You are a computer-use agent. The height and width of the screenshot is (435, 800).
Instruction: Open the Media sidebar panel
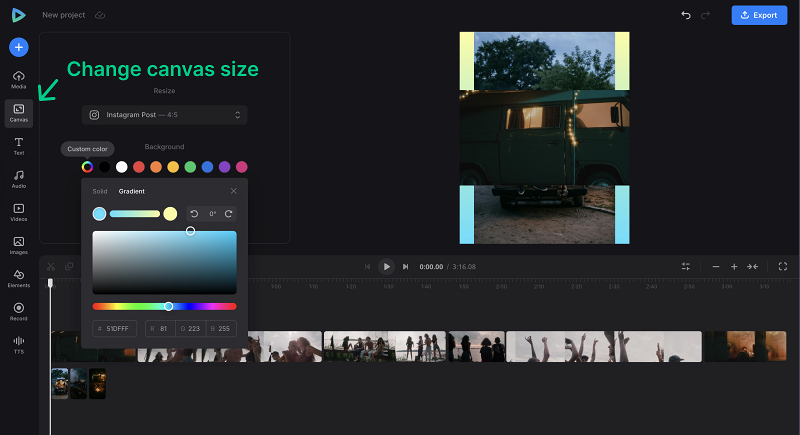point(19,80)
